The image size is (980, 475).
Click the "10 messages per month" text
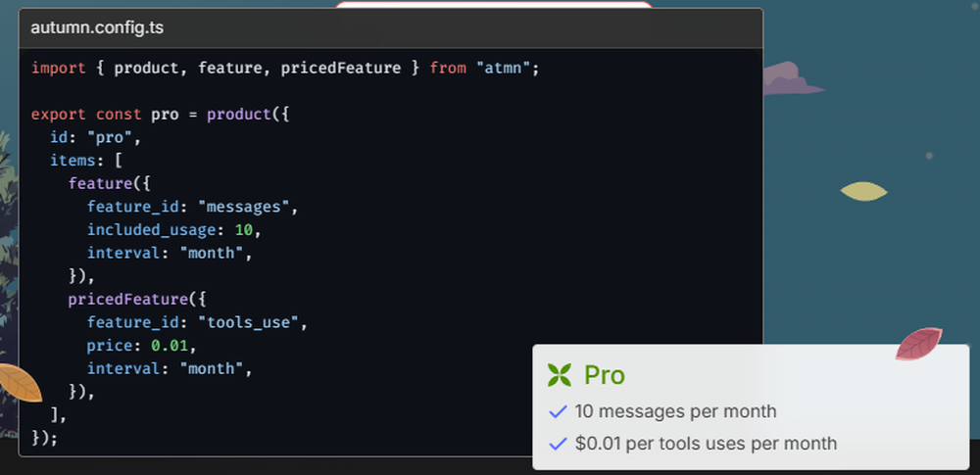pos(675,411)
